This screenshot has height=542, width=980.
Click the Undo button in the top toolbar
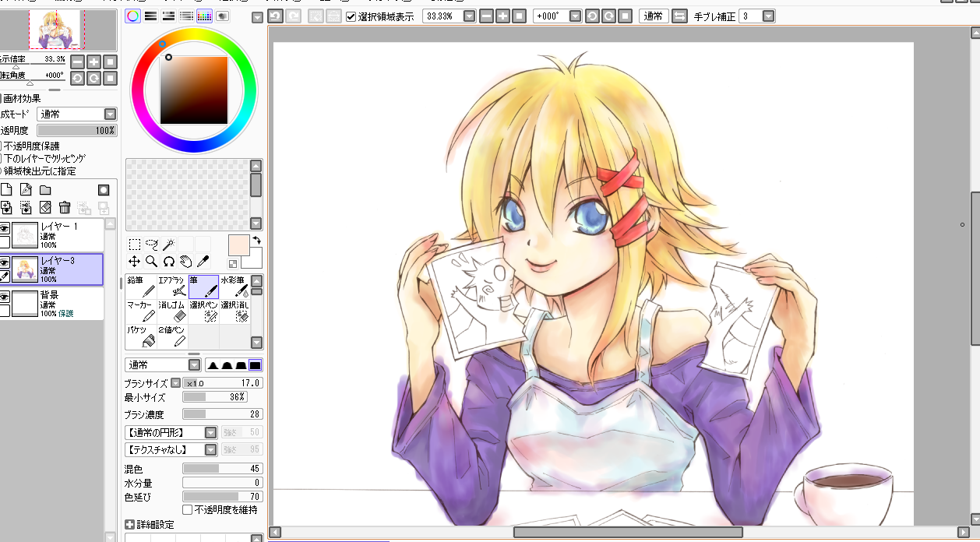(275, 16)
